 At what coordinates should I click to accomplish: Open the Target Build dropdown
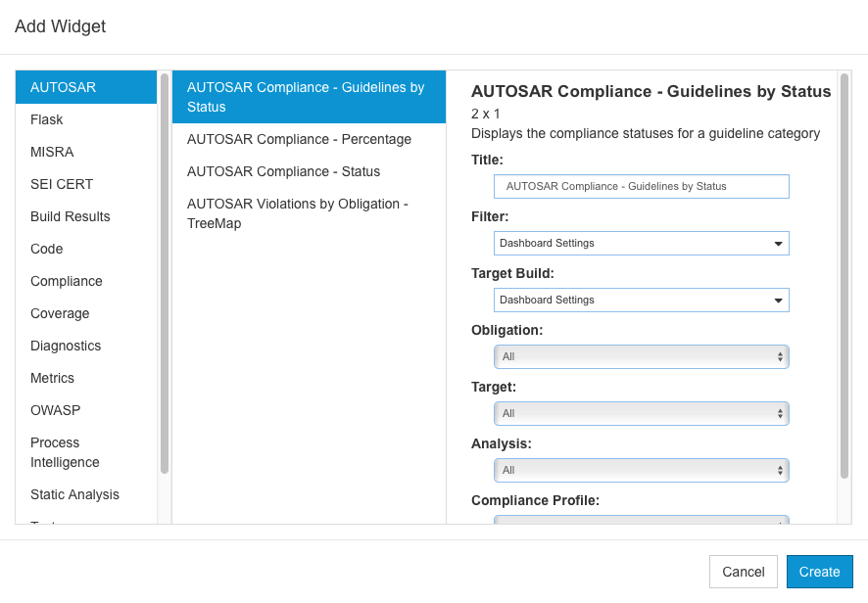point(641,300)
